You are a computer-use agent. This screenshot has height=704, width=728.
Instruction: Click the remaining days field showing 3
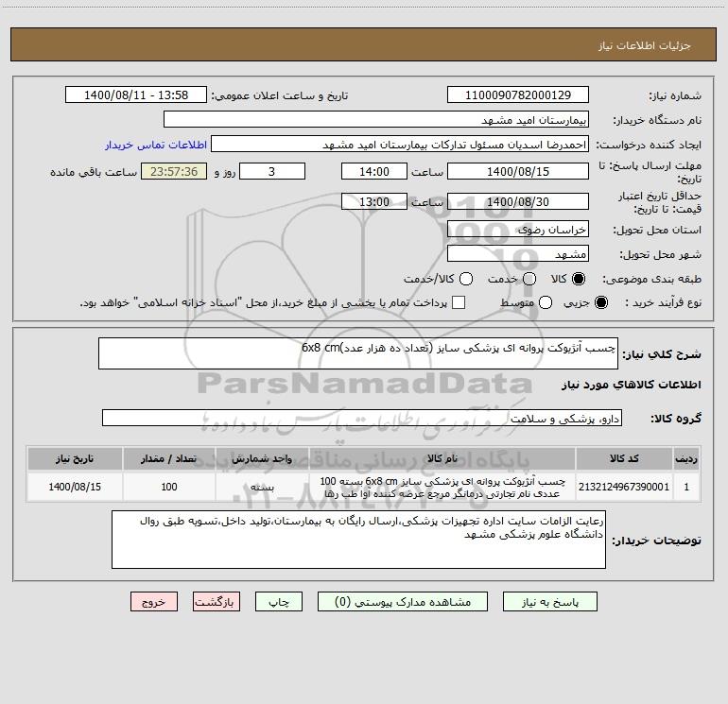point(272,171)
